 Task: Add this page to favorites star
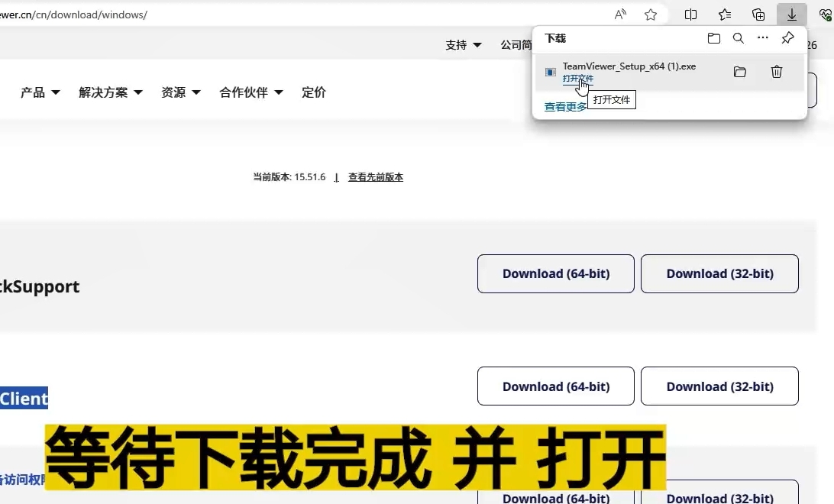coord(651,15)
